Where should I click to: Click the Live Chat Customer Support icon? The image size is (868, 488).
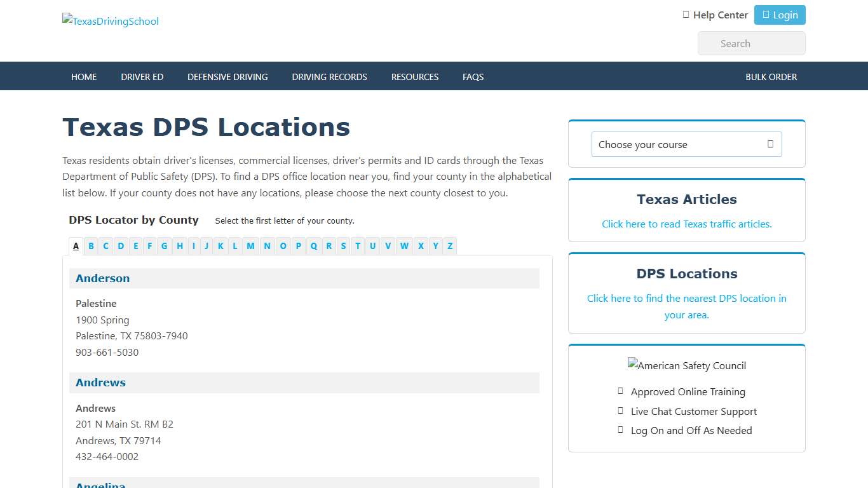tap(620, 411)
